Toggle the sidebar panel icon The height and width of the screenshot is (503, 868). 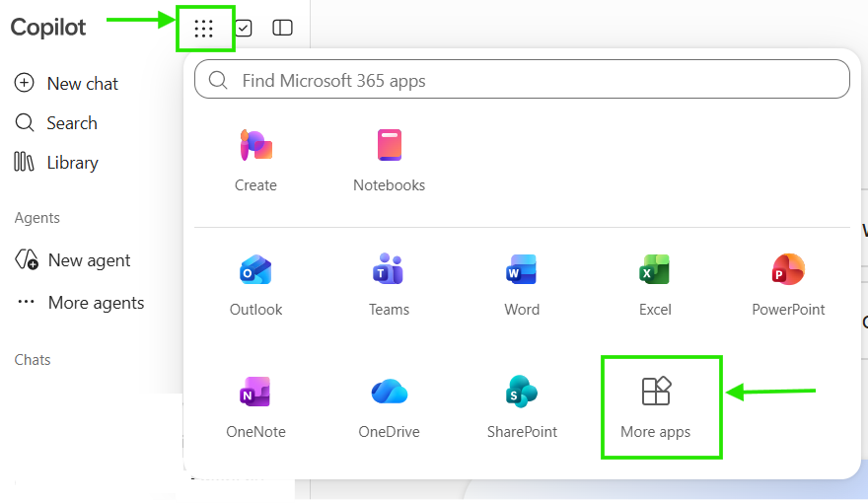[x=282, y=28]
